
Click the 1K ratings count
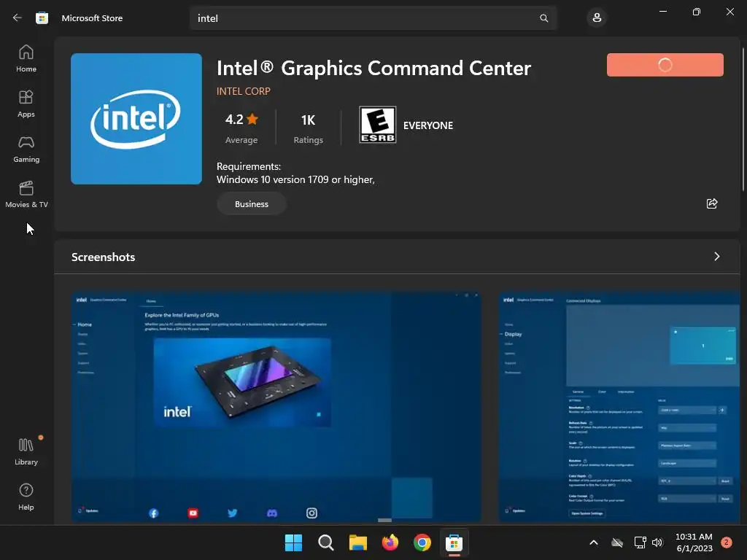pos(309,128)
